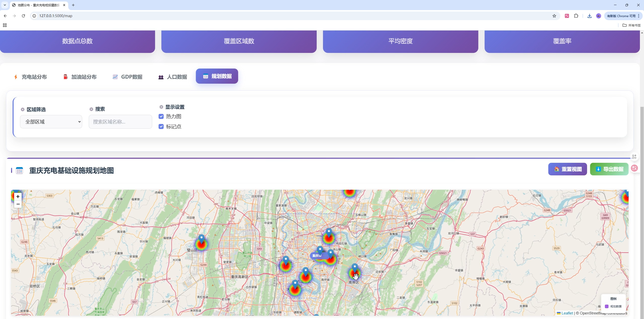The width and height of the screenshot is (644, 319).
Task: Click the 区域筛选 heading
Action: click(x=36, y=109)
